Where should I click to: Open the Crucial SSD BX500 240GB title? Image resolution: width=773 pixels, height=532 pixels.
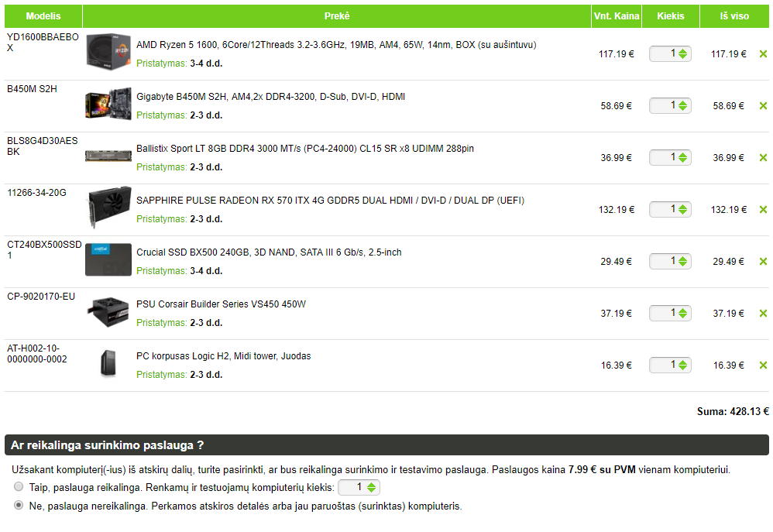(x=270, y=252)
